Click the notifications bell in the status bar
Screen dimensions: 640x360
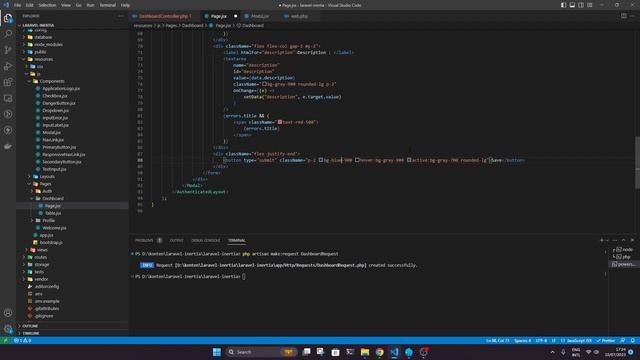pos(633,340)
